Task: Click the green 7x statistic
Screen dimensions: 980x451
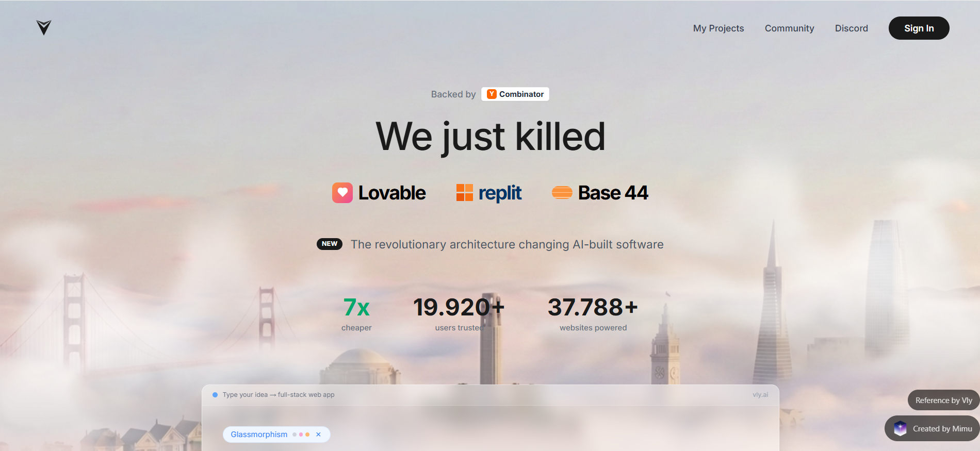Action: coord(356,308)
